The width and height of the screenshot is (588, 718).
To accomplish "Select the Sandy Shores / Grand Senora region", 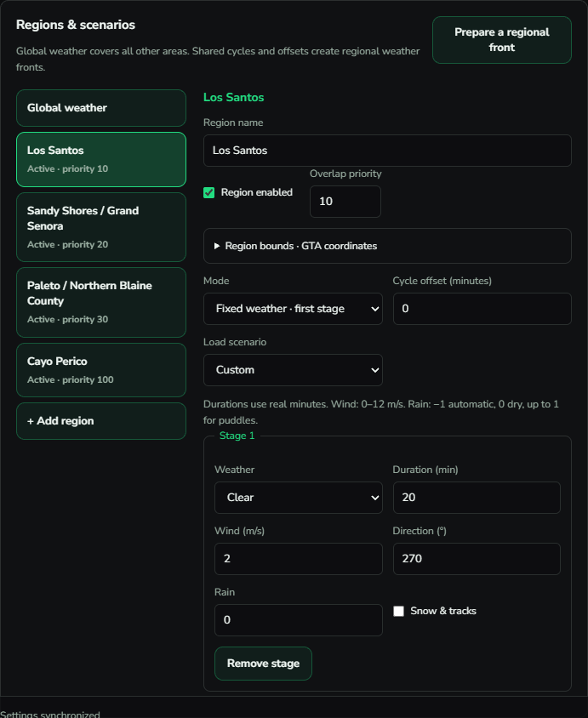I will pyautogui.click(x=101, y=227).
